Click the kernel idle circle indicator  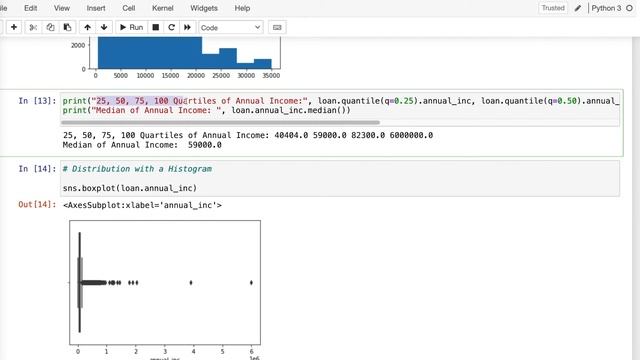pyautogui.click(x=629, y=8)
